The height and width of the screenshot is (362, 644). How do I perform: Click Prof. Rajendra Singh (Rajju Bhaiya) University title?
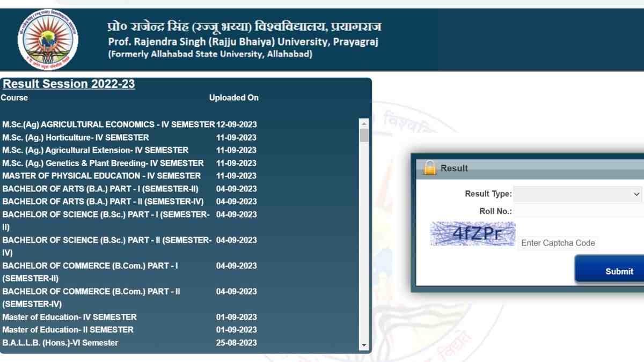243,42
